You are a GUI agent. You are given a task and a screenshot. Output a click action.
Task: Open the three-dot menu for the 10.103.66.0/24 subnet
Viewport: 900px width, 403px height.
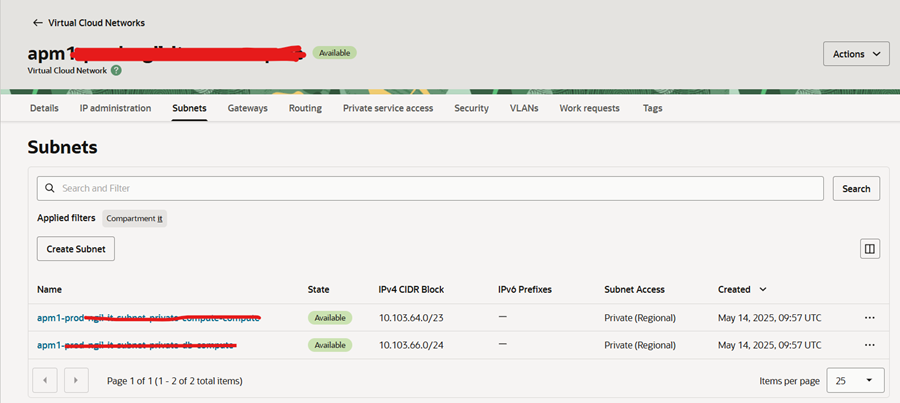tap(869, 345)
